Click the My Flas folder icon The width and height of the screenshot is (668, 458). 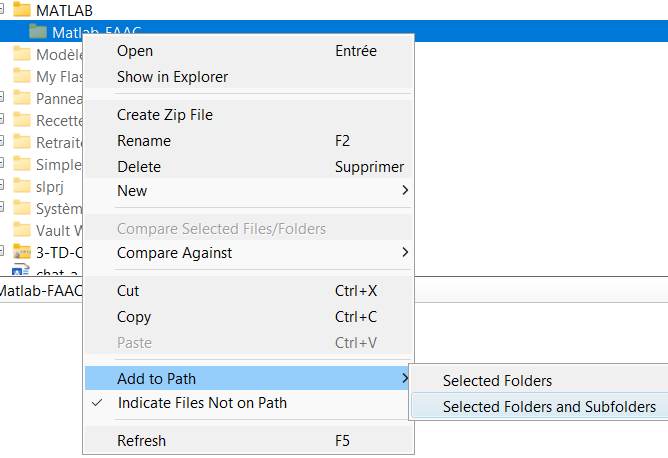pos(22,76)
